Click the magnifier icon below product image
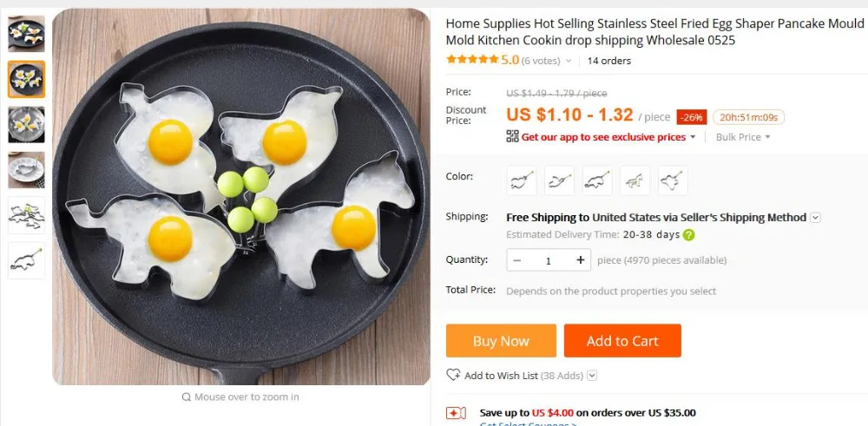 pos(186,397)
